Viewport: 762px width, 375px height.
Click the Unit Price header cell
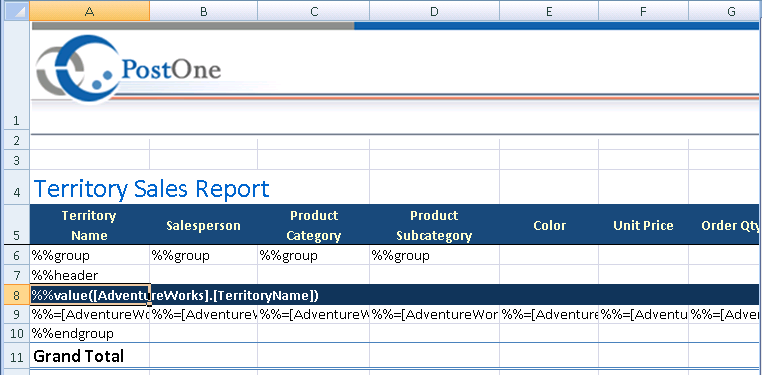tap(643, 225)
